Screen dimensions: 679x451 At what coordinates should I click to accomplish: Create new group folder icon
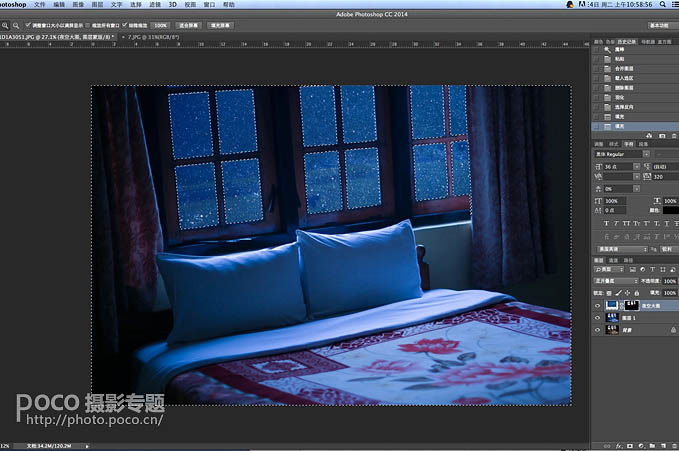tap(652, 446)
